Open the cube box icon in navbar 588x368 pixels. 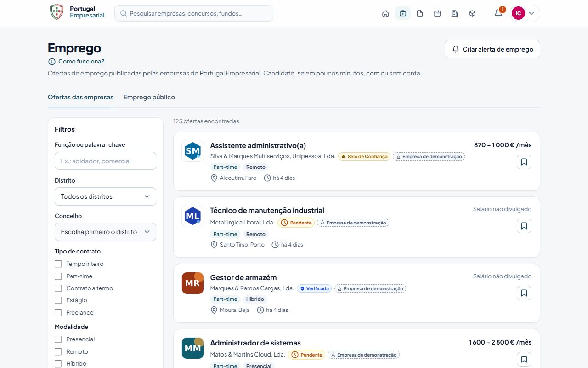tap(472, 13)
